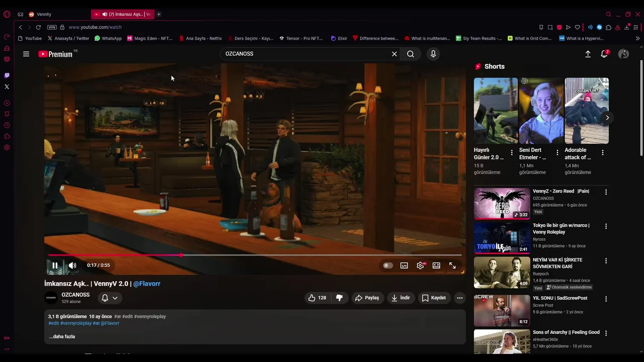Open the YouTube guide hamburger menu
Screen dimensions: 644x362
[x=26, y=54]
